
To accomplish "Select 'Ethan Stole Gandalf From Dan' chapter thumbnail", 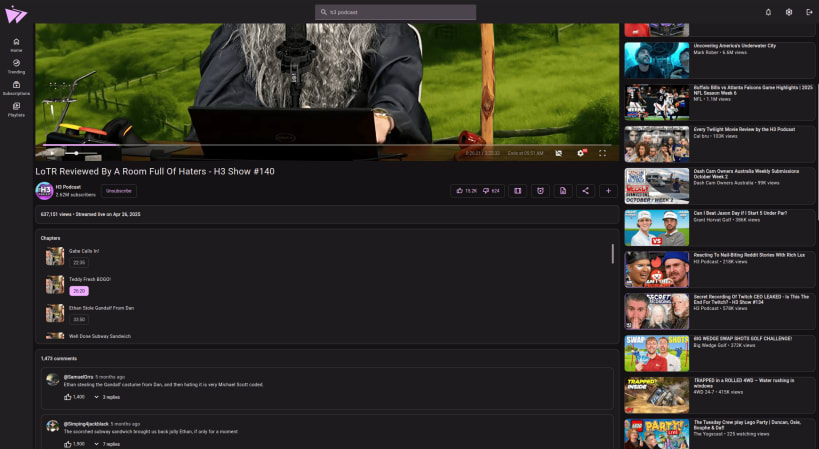I will point(55,313).
